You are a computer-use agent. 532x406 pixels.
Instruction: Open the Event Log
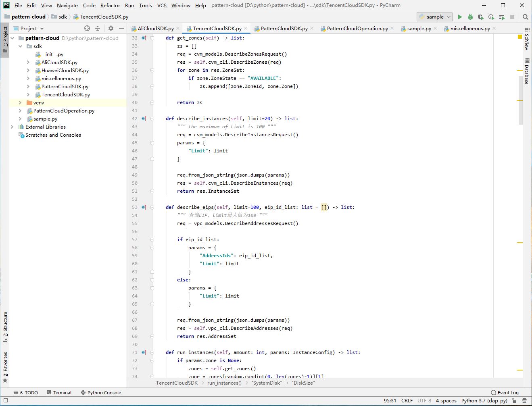tap(505, 392)
